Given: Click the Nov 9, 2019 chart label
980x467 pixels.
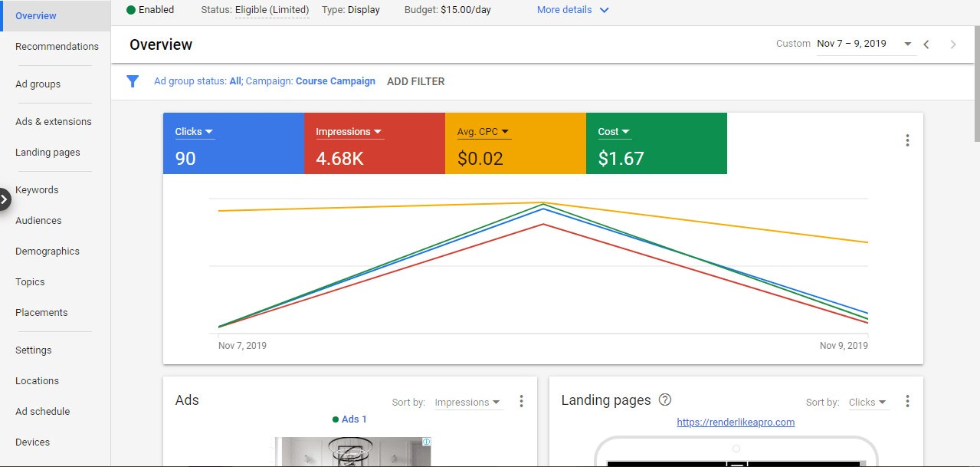Looking at the screenshot, I should tap(844, 346).
